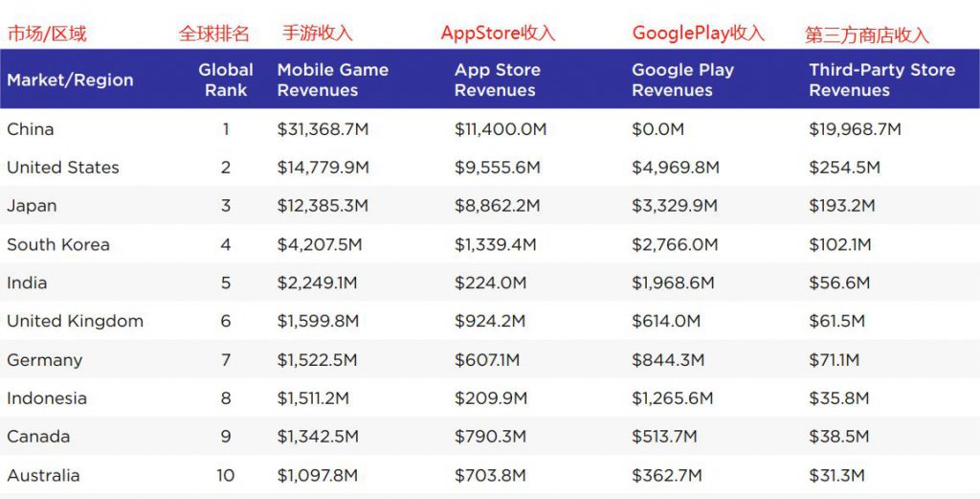Image resolution: width=980 pixels, height=499 pixels.
Task: Select the Australia row label
Action: tap(43, 475)
